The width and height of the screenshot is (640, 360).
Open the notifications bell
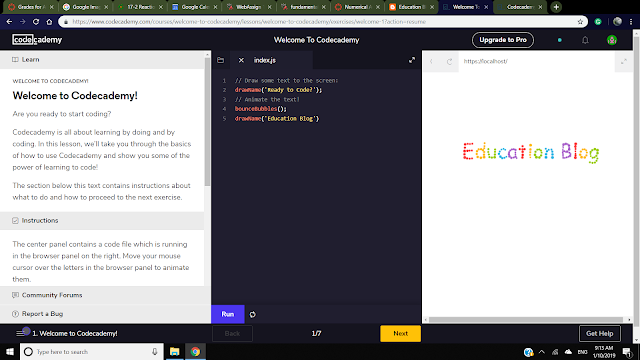pos(585,40)
